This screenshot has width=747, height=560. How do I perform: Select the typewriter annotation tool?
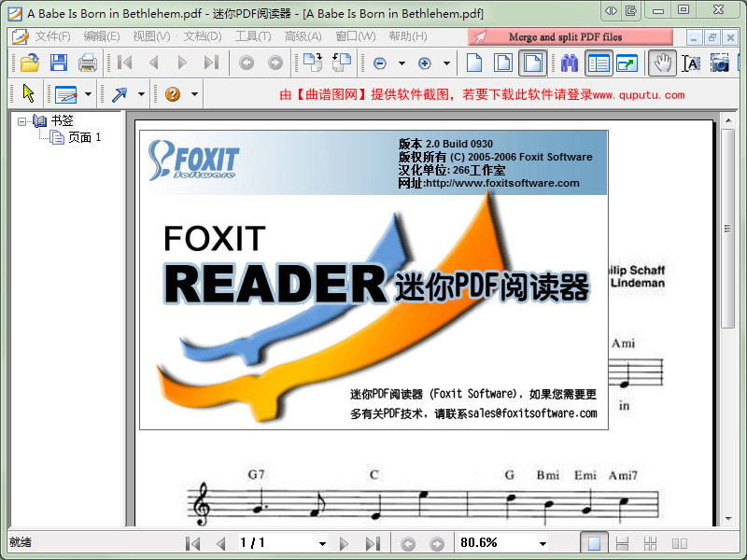click(x=66, y=94)
